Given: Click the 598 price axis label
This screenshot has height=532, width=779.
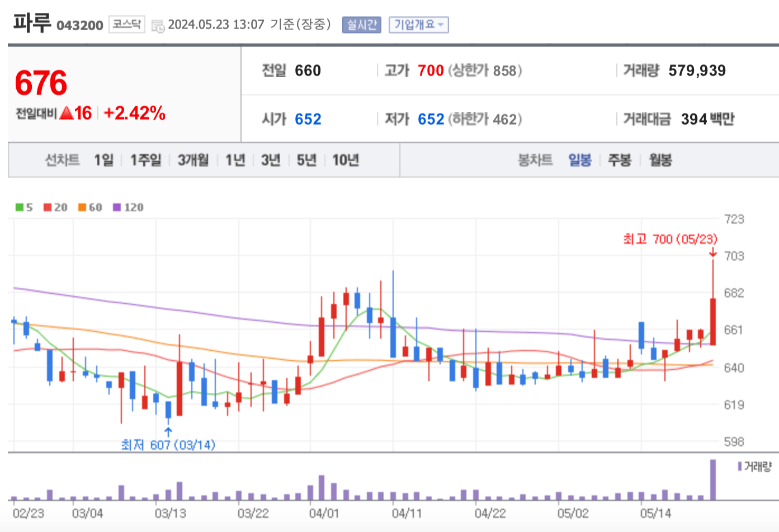Looking at the screenshot, I should (x=734, y=442).
